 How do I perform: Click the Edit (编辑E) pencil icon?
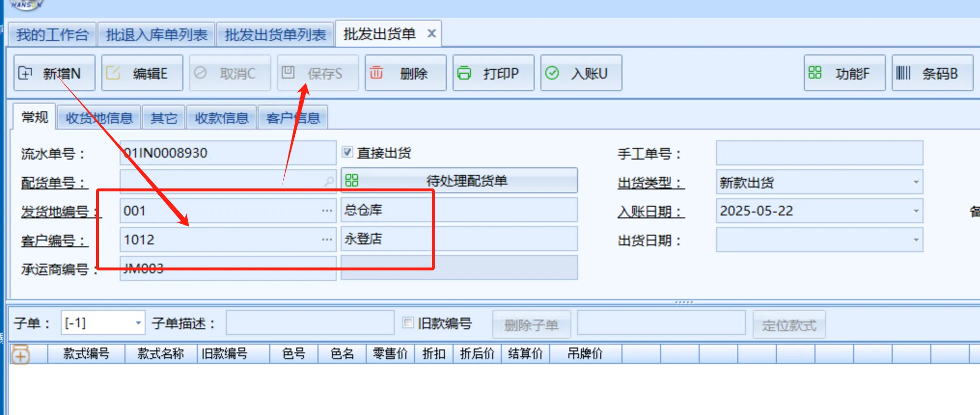pos(113,73)
